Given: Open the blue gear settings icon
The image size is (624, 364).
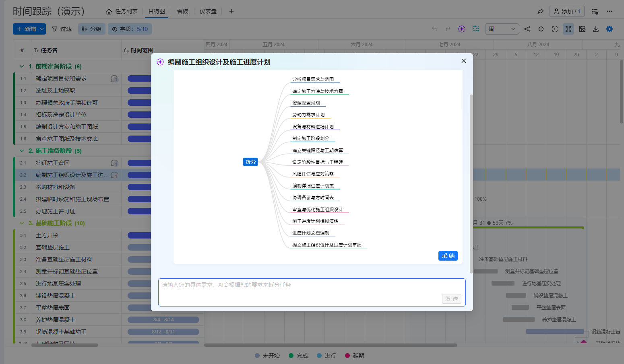Looking at the screenshot, I should coord(610,29).
